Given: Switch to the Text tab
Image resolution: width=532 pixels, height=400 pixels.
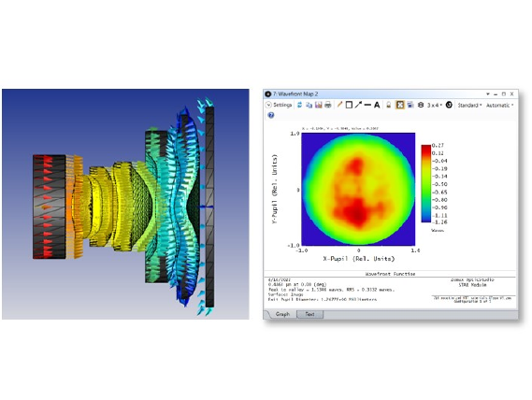Looking at the screenshot, I should [309, 315].
